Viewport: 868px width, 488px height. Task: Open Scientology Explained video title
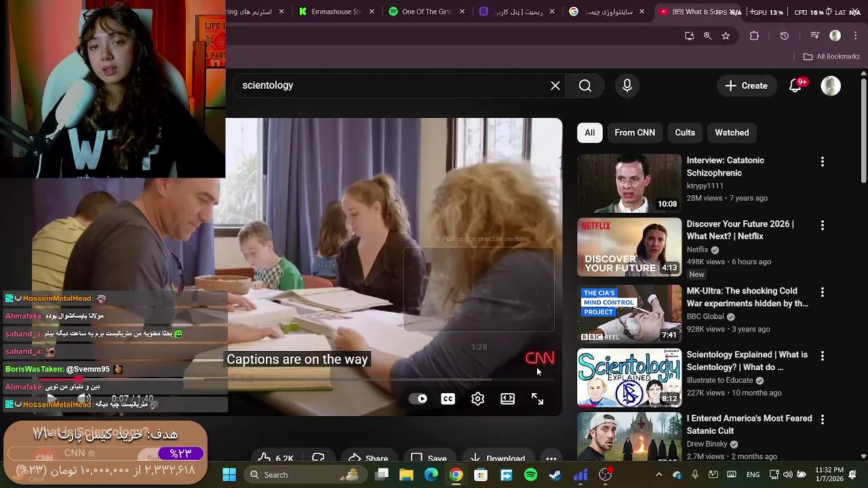click(x=747, y=361)
